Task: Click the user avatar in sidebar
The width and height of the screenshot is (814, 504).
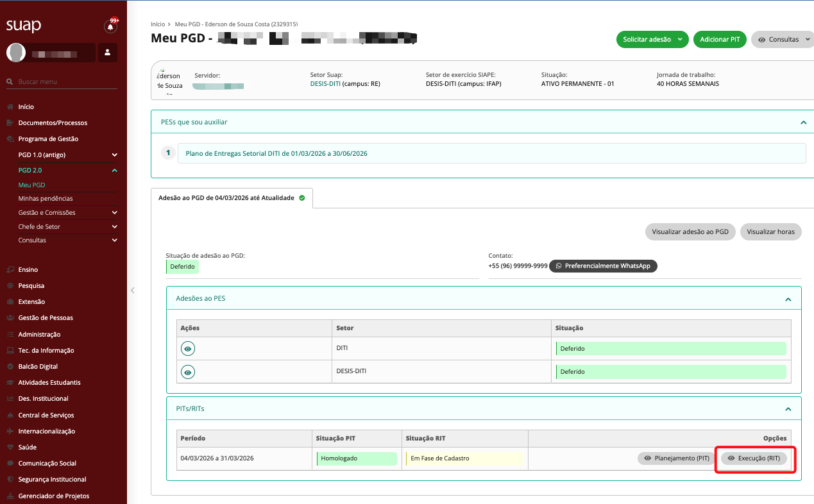Action: (x=16, y=53)
